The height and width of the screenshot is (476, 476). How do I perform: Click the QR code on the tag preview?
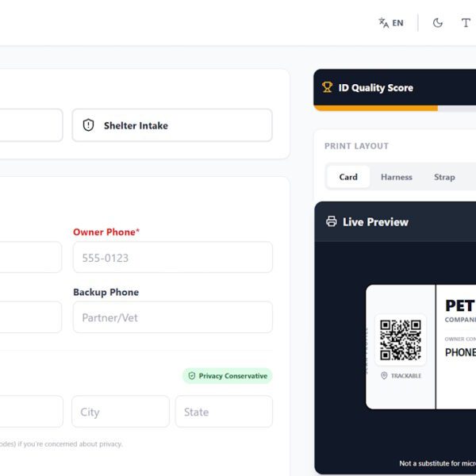(x=400, y=340)
